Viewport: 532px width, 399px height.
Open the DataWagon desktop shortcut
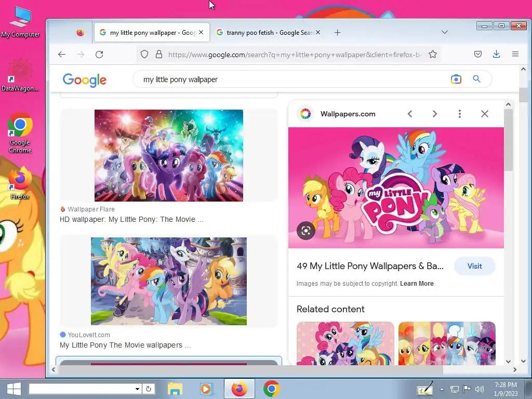(x=20, y=75)
